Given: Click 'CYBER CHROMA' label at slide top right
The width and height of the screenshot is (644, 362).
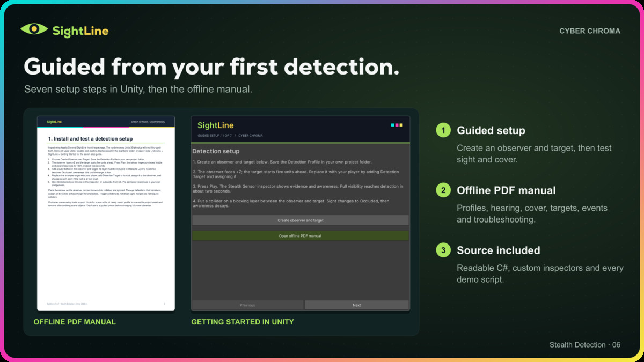Looking at the screenshot, I should click(x=590, y=31).
